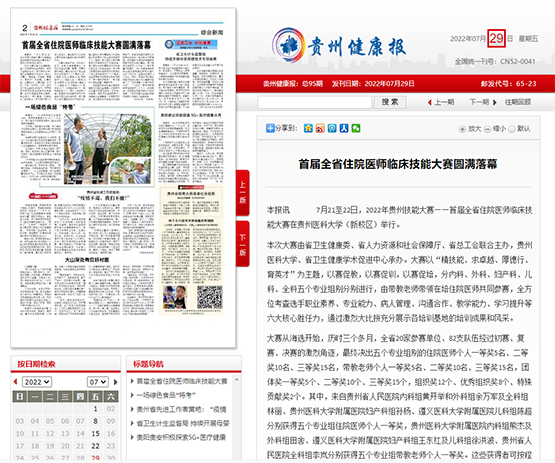Image resolution: width=555 pixels, height=463 pixels.
Task: Click 按日期检索 panel heading
Action: pos(36,364)
